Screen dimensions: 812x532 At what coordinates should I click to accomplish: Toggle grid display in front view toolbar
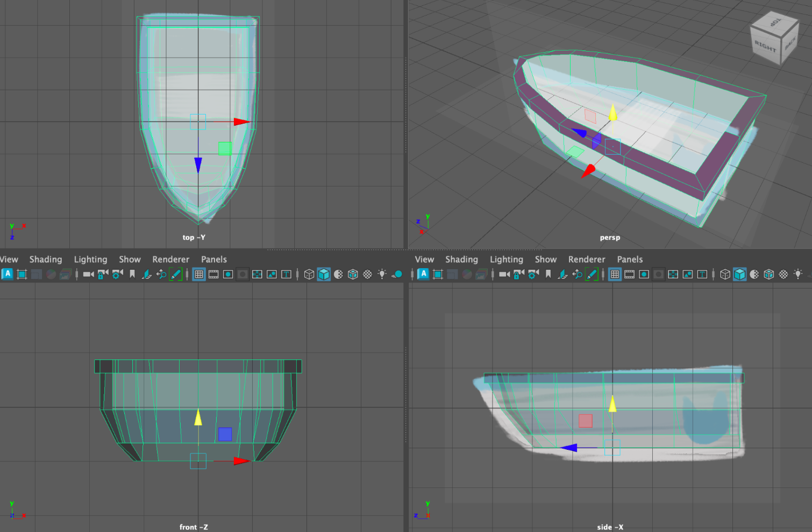(x=199, y=274)
